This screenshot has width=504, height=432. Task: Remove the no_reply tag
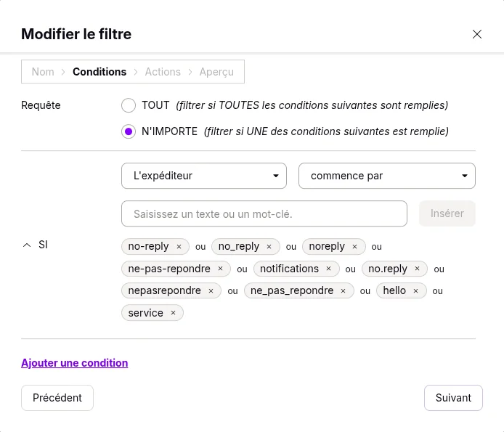click(x=269, y=247)
